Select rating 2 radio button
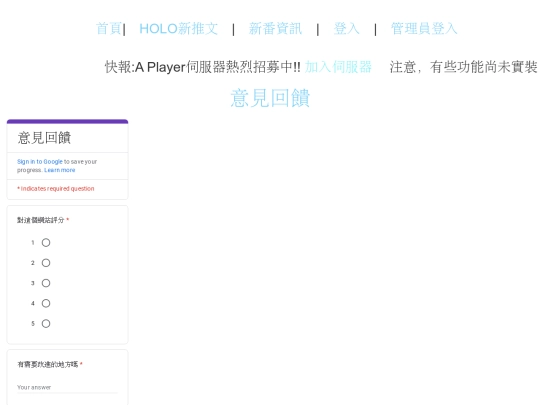 click(46, 263)
